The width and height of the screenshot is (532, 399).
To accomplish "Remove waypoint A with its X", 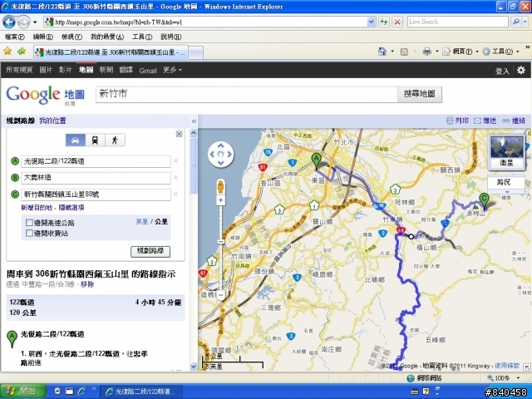I will pyautogui.click(x=175, y=160).
